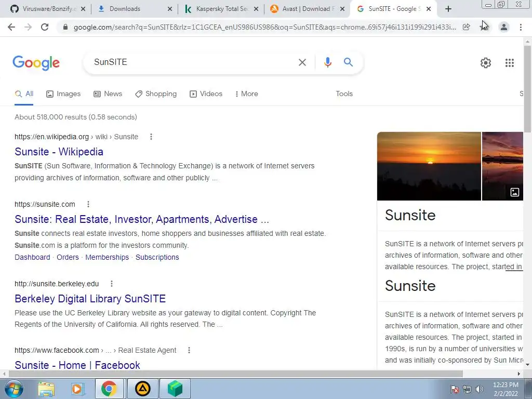
Task: Open options for Facebook result
Action: (189, 350)
